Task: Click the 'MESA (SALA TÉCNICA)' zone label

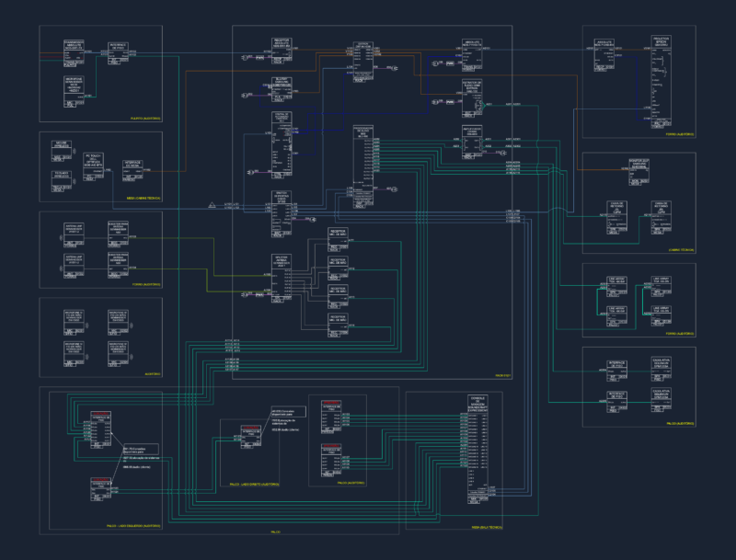Action: [487, 527]
